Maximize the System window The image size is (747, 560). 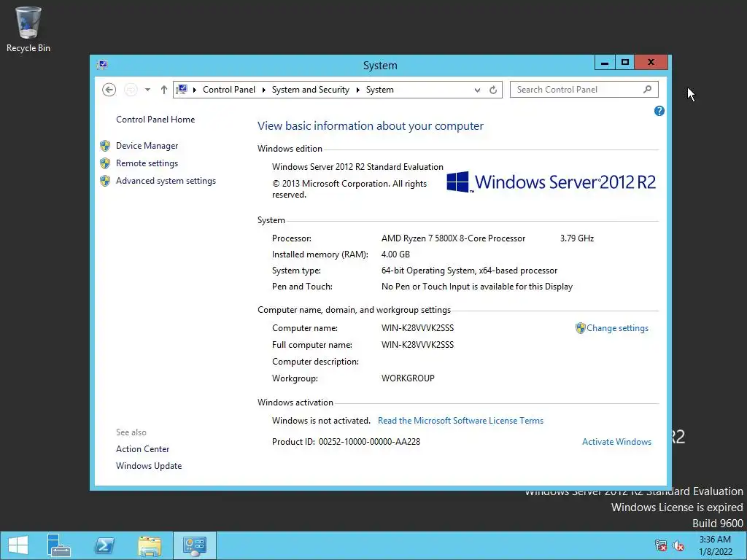click(625, 63)
